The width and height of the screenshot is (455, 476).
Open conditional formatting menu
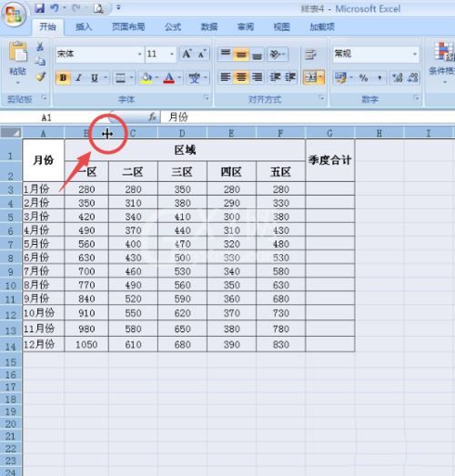443,62
